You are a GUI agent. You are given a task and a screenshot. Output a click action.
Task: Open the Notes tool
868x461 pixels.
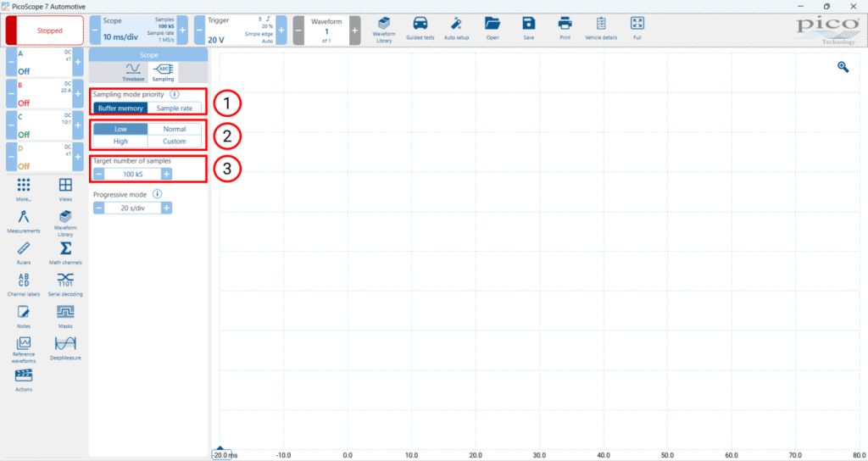point(23,317)
